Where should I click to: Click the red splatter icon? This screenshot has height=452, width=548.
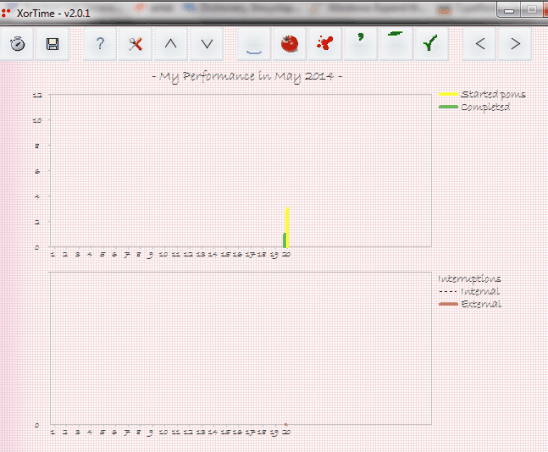(x=325, y=44)
